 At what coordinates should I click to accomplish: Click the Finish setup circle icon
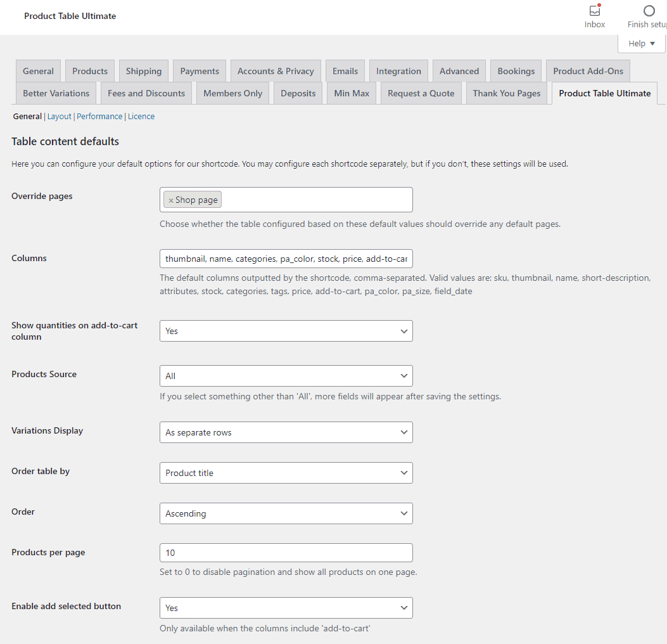649,11
